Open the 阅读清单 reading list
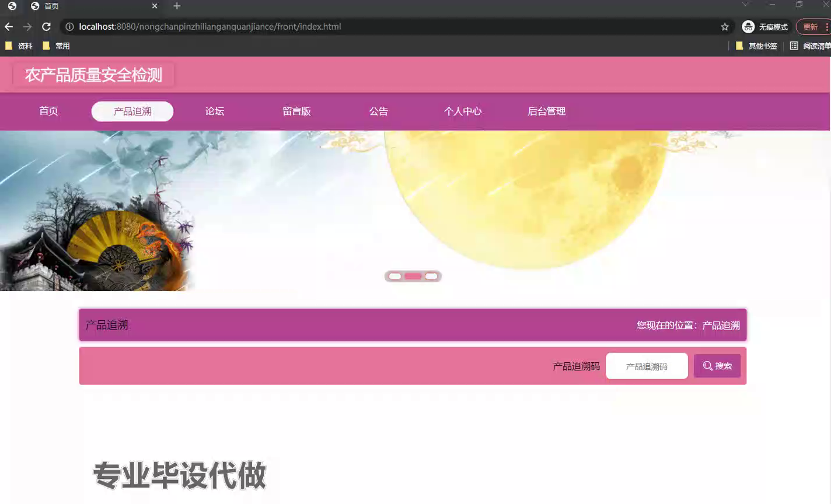 point(810,46)
